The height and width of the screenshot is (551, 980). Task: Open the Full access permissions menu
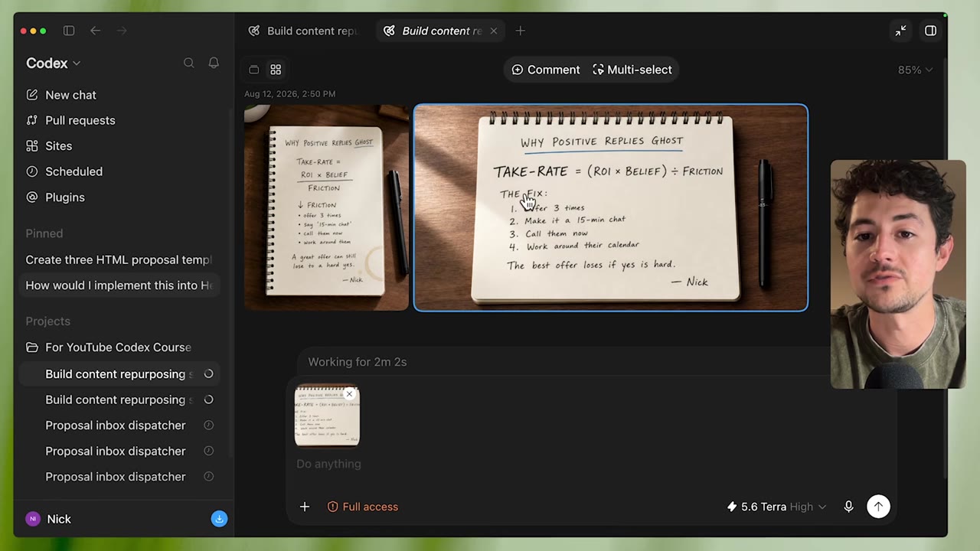point(363,507)
